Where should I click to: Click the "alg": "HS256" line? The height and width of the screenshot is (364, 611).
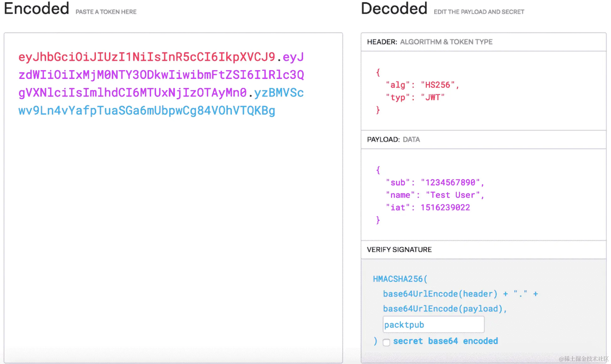422,85
